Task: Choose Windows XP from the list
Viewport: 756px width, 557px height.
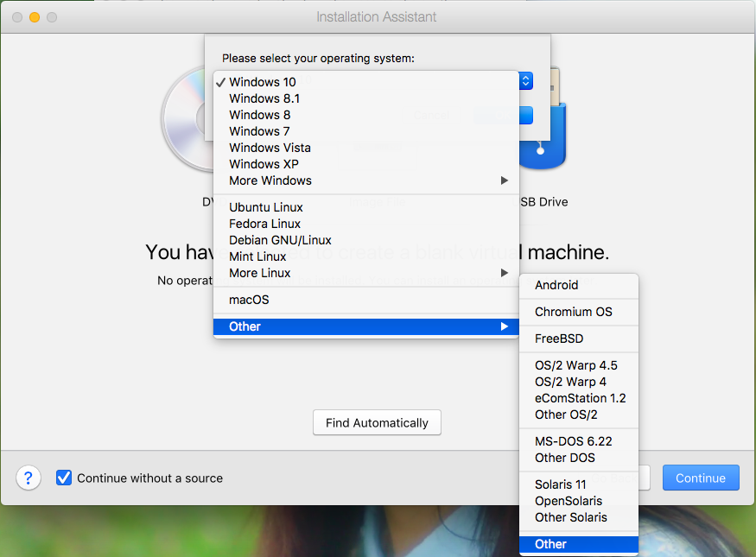Action: click(x=264, y=164)
